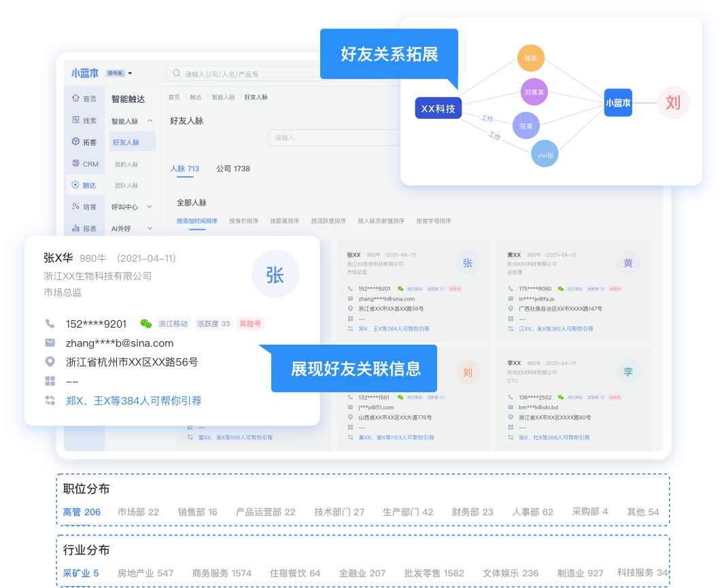Select the 触达 sidebar icon
This screenshot has width=724, height=588.
pos(75,185)
